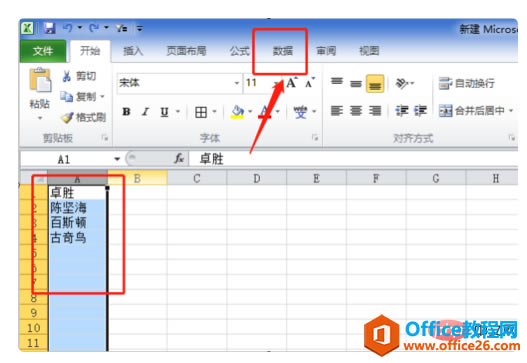Switch to the 数据 (Data) tab
Viewport: 527px width, 363px height.
[x=282, y=51]
